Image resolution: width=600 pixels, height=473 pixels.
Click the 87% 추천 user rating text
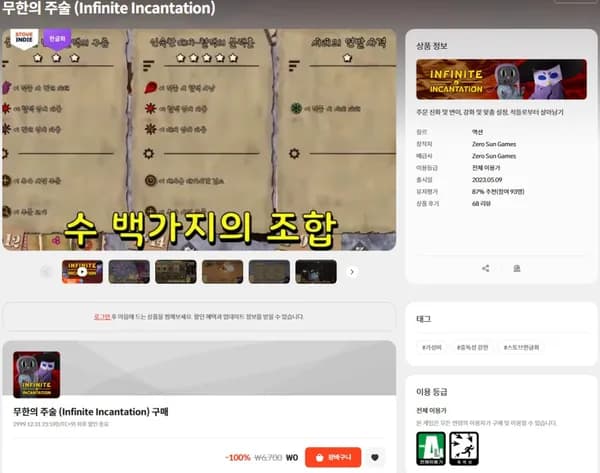(498, 192)
